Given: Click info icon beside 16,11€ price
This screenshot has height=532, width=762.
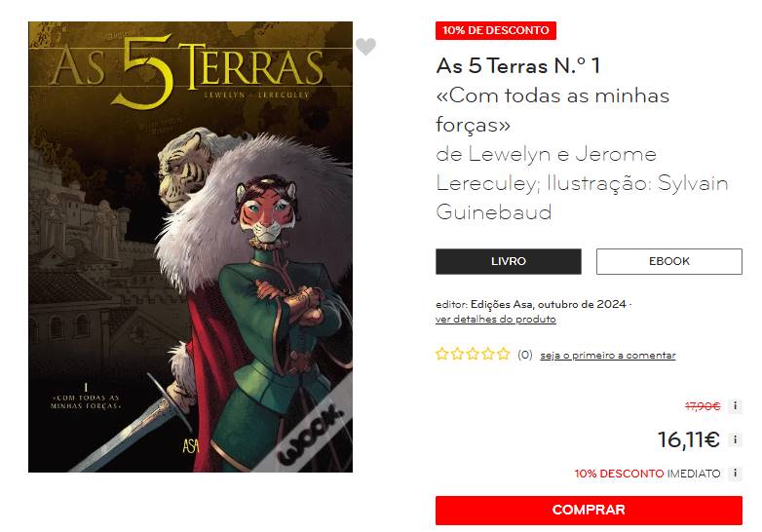Looking at the screenshot, I should tap(736, 439).
